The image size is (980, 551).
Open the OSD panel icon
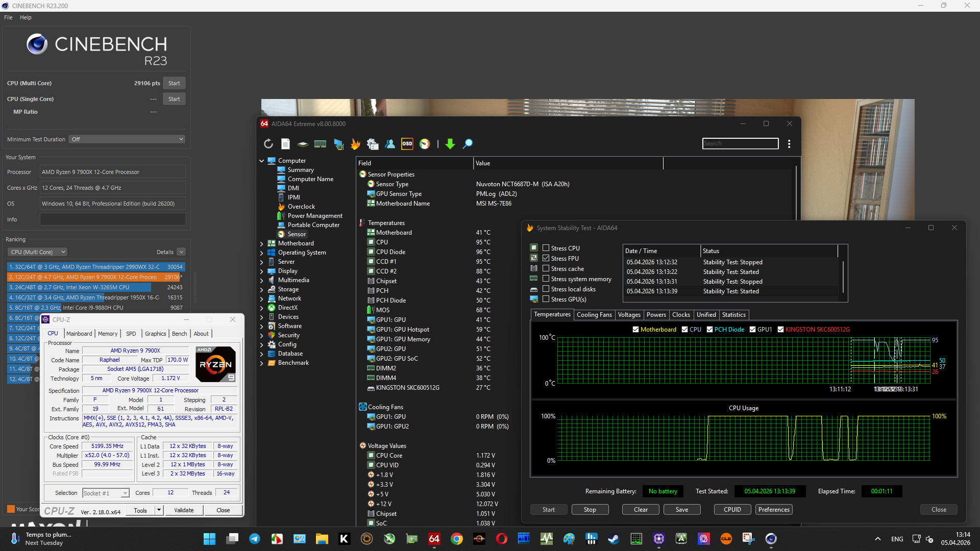tap(407, 144)
